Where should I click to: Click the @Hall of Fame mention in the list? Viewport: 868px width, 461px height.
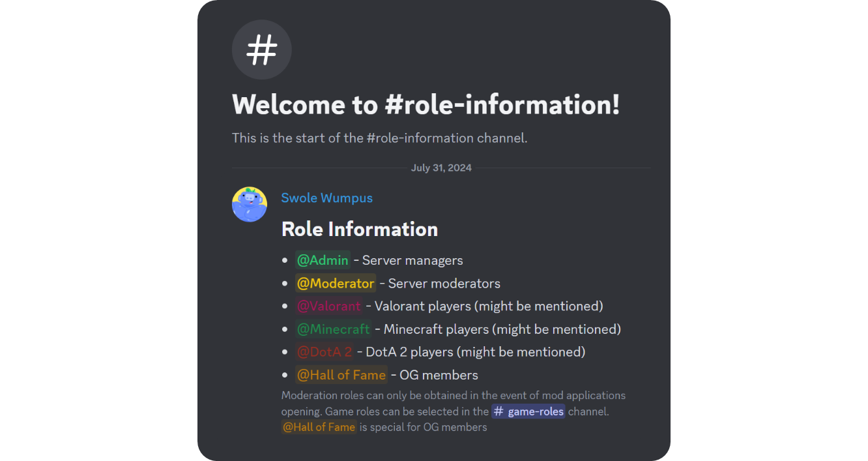[x=341, y=374]
